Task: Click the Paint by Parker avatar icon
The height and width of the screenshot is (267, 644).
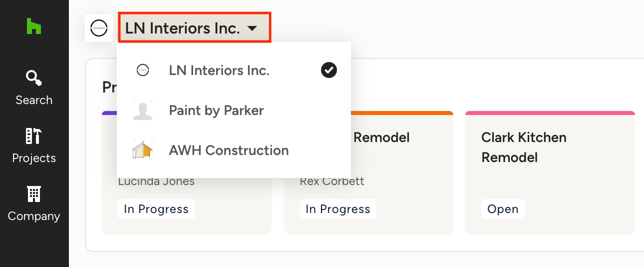Action: (x=143, y=110)
